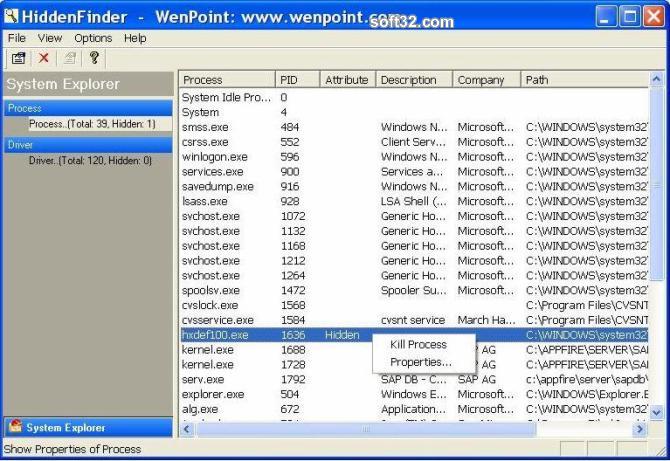Click the System Explorer icon in bottom panel
This screenshot has width=670, height=461.
point(15,428)
